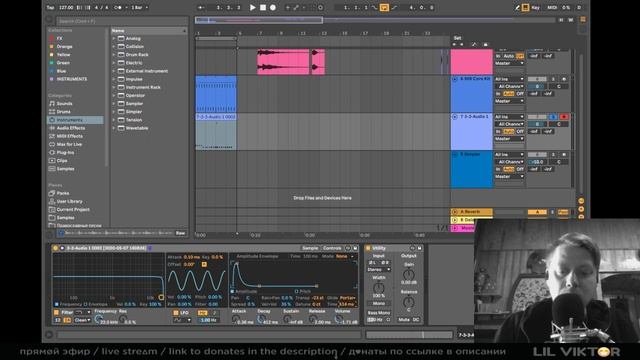
Task: Toggle computer MIDI keyboard icon
Action: [x=525, y=7]
